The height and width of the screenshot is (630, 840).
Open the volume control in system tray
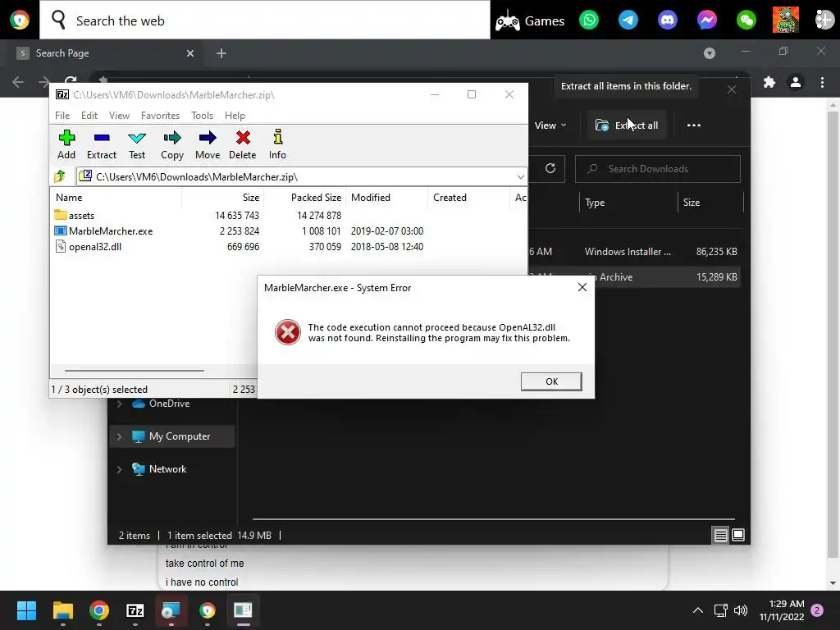[741, 610]
